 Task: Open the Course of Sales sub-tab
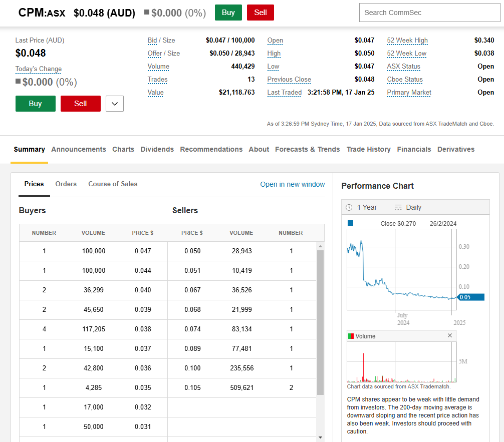pyautogui.click(x=113, y=184)
